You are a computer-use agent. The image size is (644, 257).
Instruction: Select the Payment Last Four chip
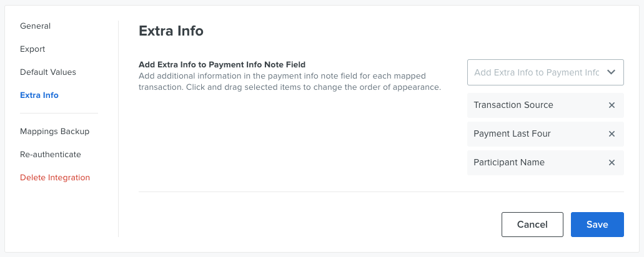point(545,134)
